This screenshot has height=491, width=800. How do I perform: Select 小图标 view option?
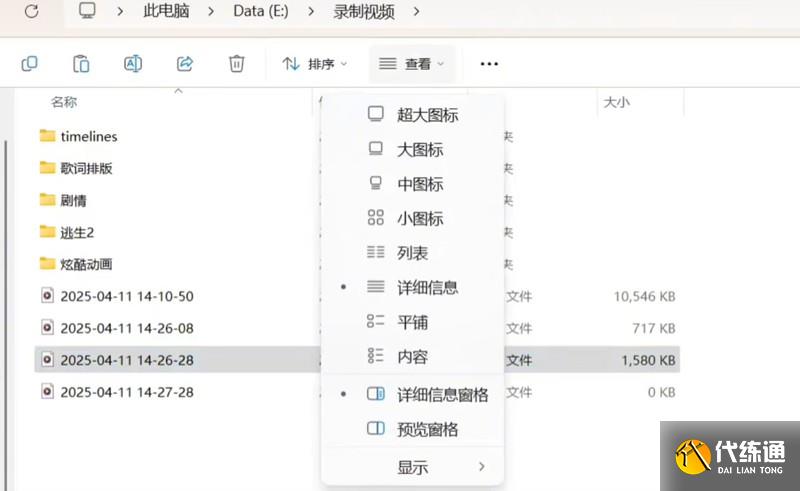412,218
